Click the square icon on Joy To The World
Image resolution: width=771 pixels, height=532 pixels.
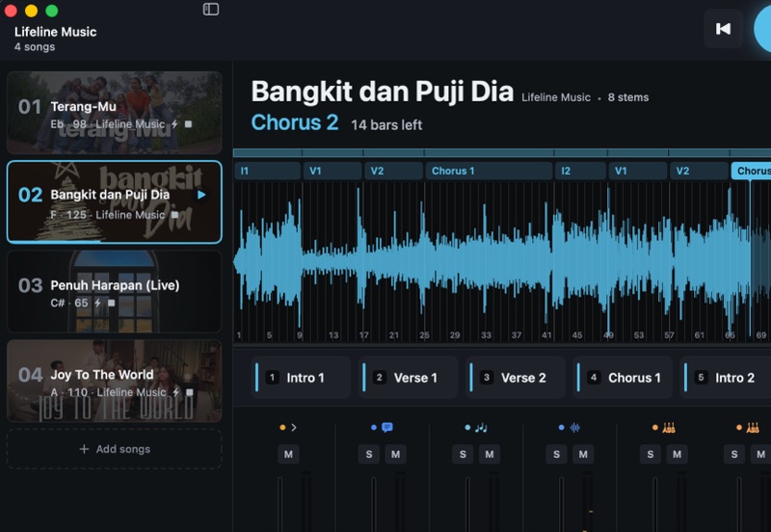189,392
